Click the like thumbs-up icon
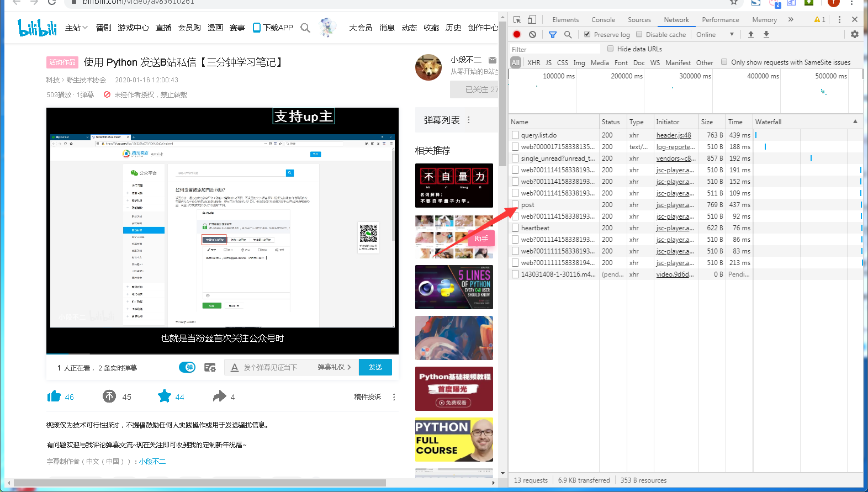This screenshot has height=492, width=868. coord(54,396)
